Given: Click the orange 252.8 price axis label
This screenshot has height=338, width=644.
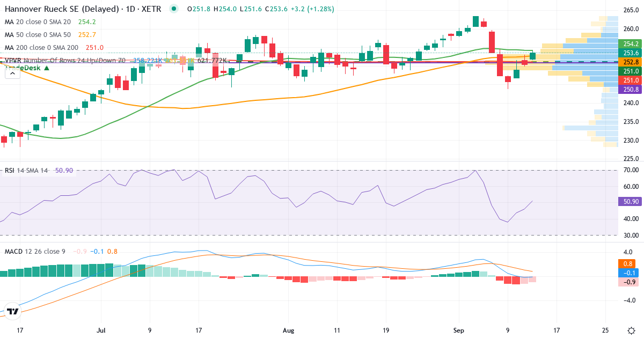Looking at the screenshot, I should pos(630,62).
